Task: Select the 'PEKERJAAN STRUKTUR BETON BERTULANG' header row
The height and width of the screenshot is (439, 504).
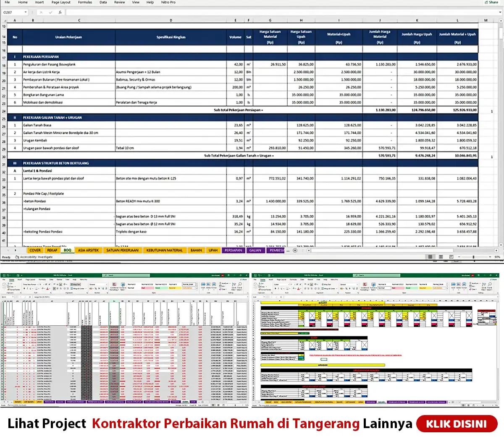Action: [x=242, y=163]
